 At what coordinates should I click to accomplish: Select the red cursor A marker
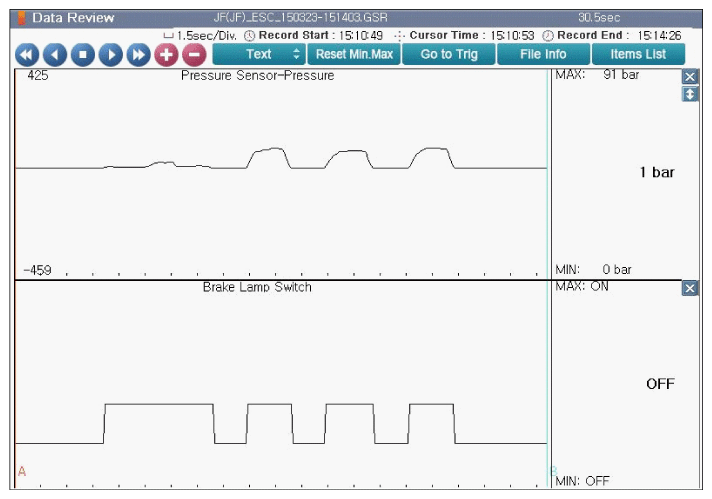tap(22, 471)
